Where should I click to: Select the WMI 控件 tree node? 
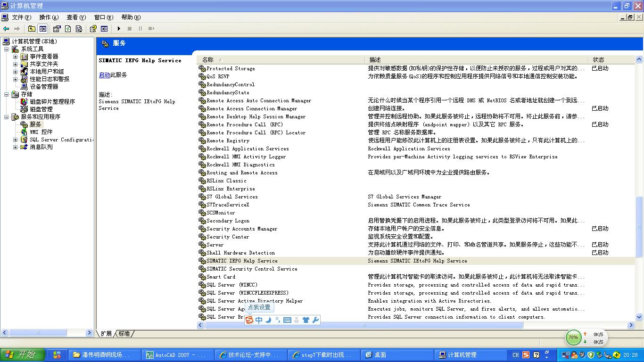41,132
